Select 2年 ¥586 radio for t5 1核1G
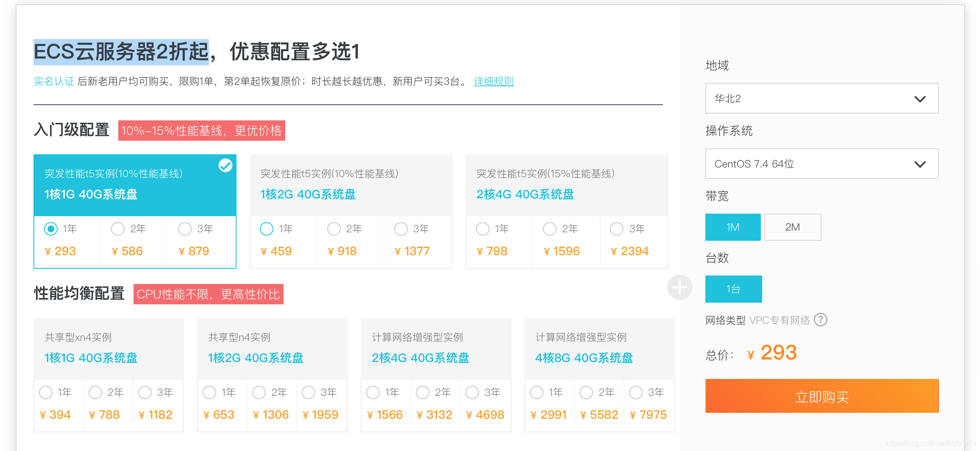The height and width of the screenshot is (451, 980). (x=118, y=229)
